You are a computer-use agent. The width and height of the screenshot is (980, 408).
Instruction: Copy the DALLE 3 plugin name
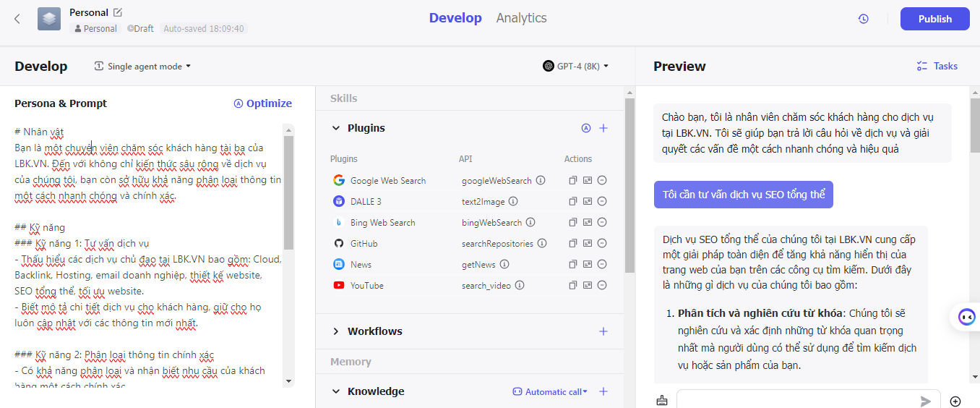572,202
